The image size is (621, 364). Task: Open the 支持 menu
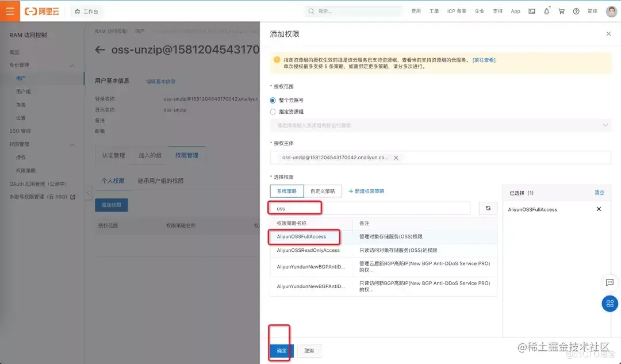click(x=497, y=11)
